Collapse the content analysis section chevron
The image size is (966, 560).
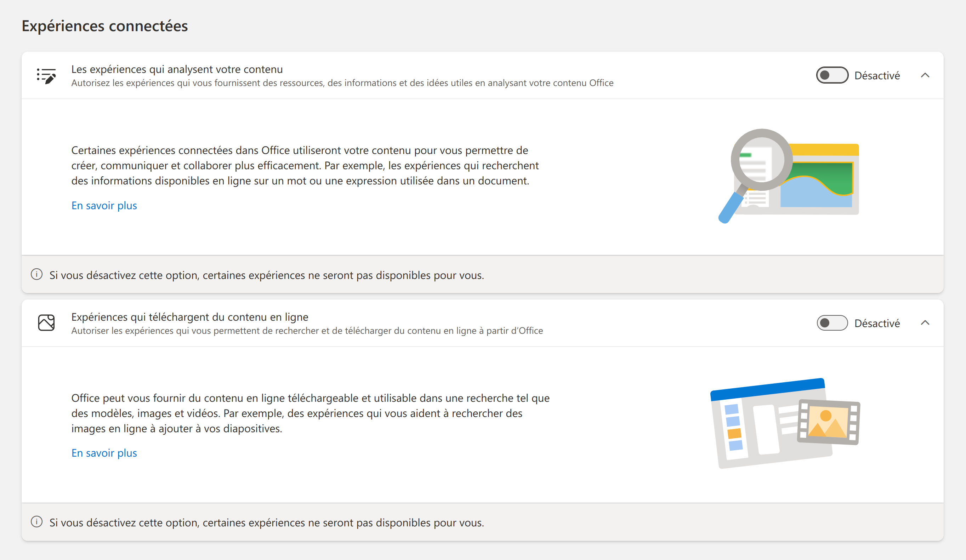925,75
